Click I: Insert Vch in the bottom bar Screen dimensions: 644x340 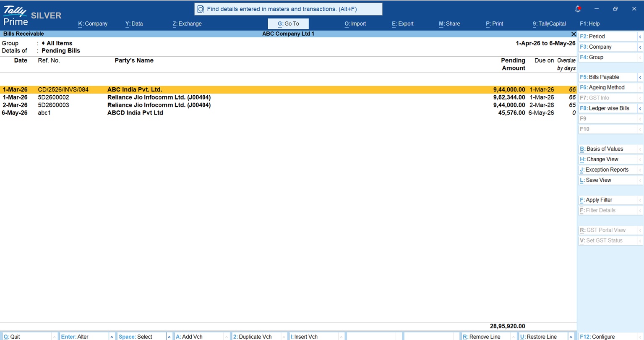(314, 337)
